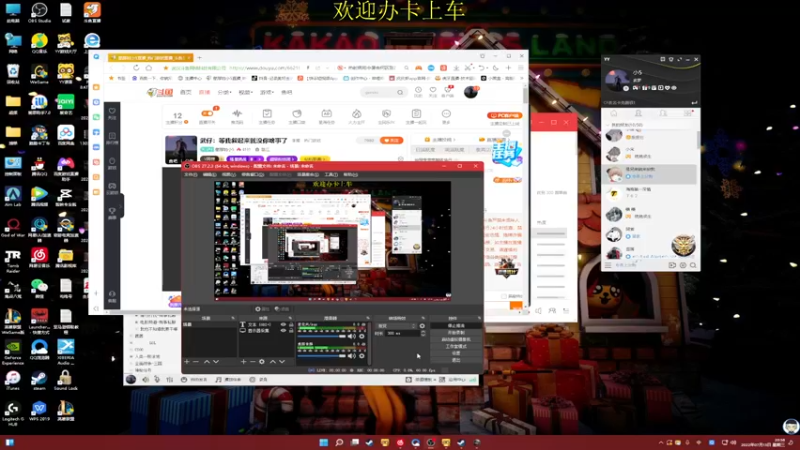Viewport: 800px width, 450px height.
Task: Go to 直播 tab on Douyu site
Action: 205,92
